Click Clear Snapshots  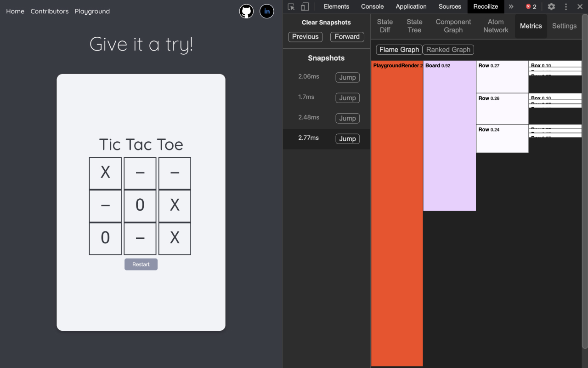326,22
